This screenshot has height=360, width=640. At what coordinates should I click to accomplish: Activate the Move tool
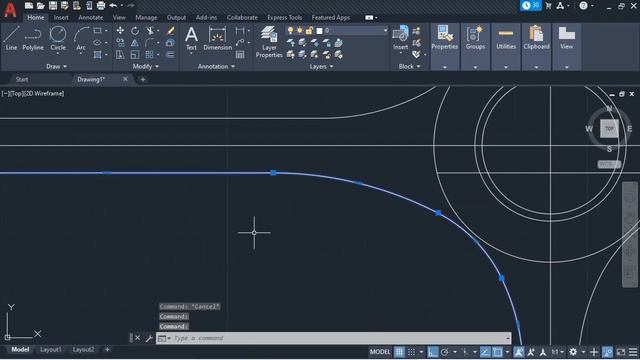tap(120, 31)
